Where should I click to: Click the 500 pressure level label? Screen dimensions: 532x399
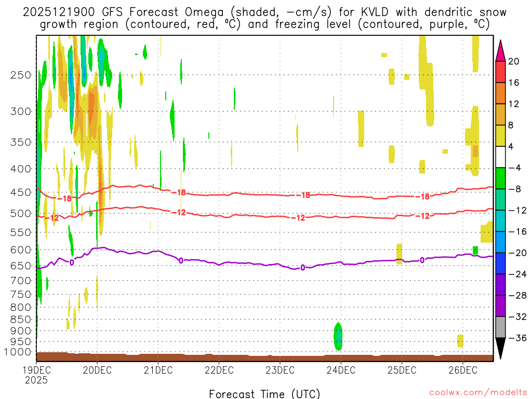click(21, 214)
